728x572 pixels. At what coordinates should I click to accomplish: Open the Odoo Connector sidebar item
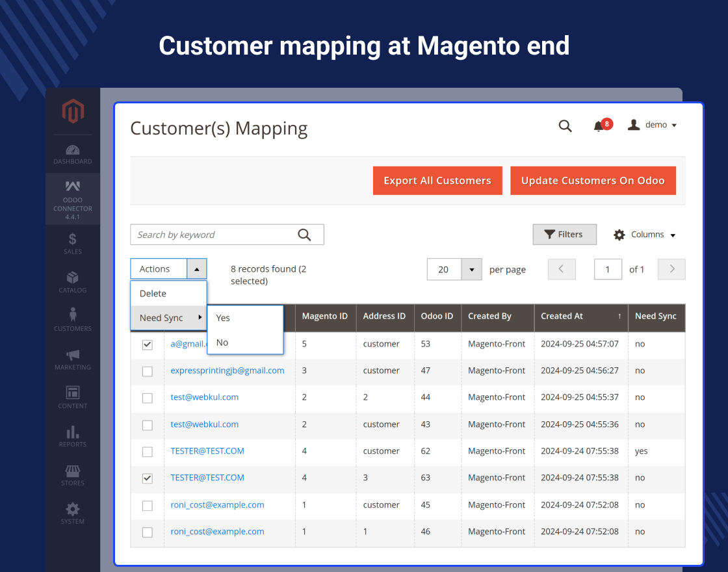(72, 200)
